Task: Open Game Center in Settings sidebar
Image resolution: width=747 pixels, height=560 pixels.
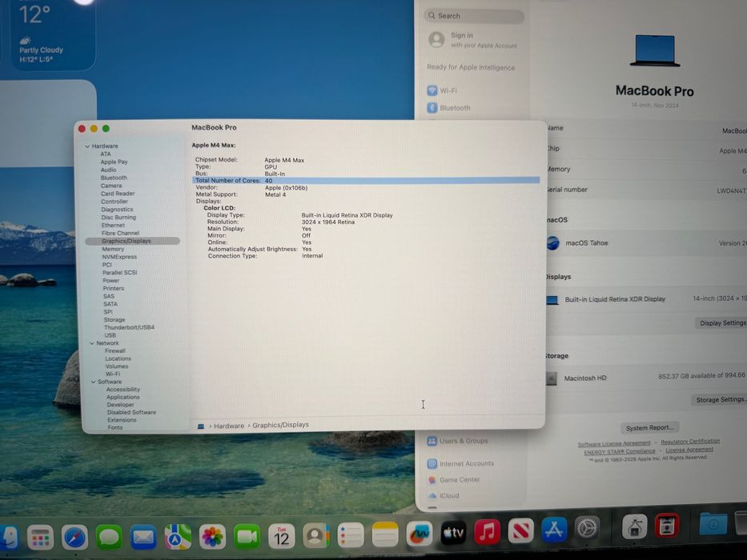Action: click(453, 479)
